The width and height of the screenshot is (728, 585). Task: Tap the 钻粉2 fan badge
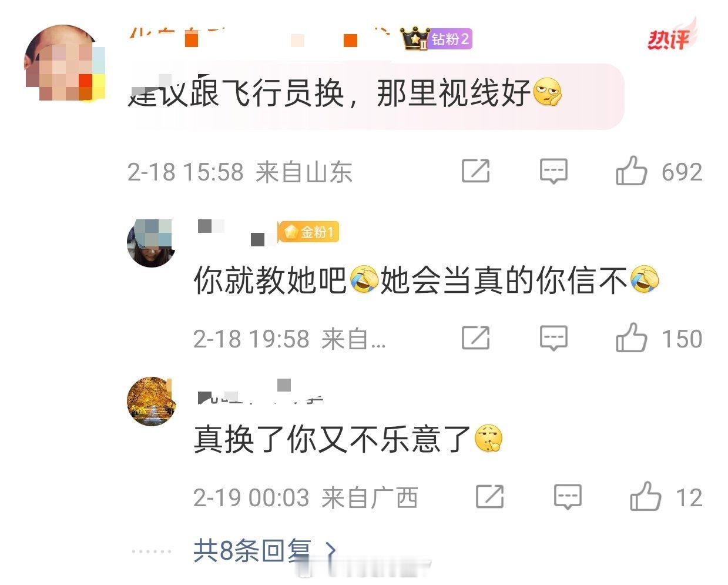(x=438, y=39)
